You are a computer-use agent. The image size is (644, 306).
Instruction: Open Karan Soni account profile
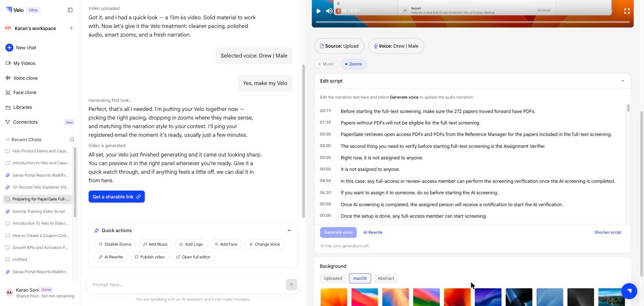pyautogui.click(x=39, y=292)
